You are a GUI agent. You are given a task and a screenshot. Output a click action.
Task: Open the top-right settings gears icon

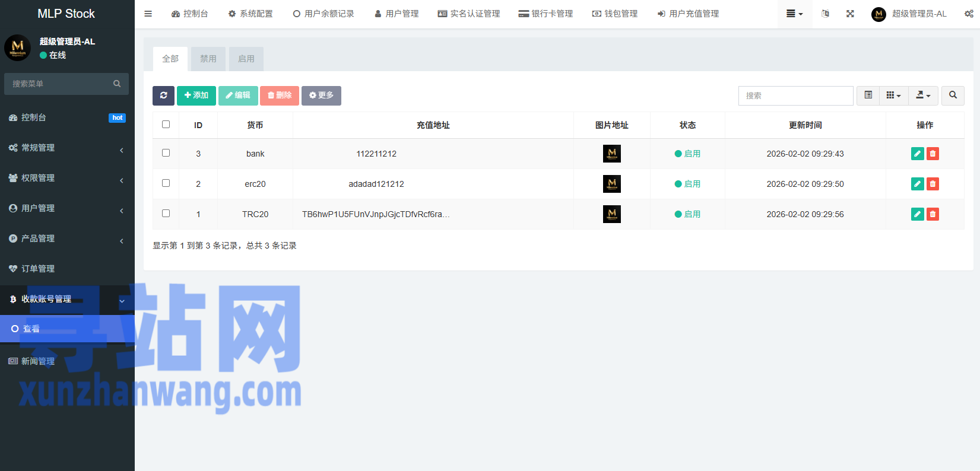(x=969, y=14)
